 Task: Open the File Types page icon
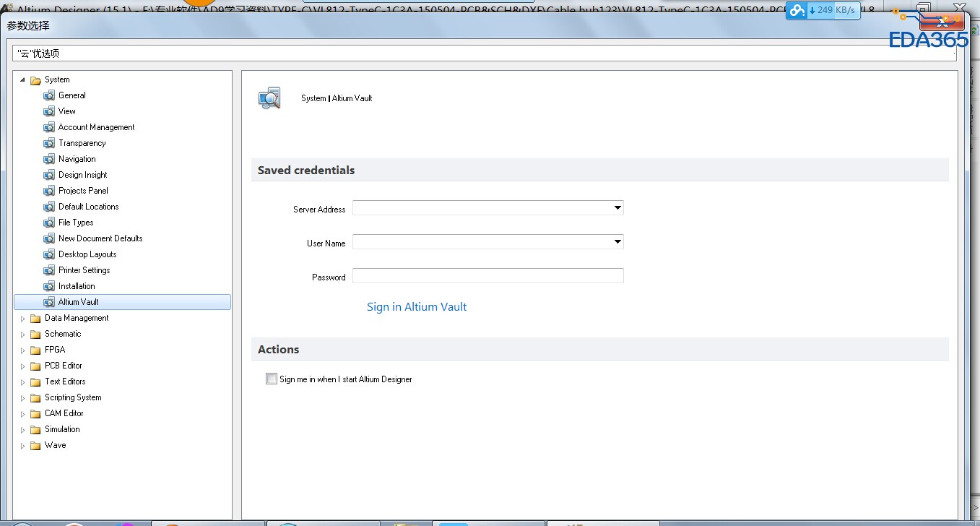[49, 223]
